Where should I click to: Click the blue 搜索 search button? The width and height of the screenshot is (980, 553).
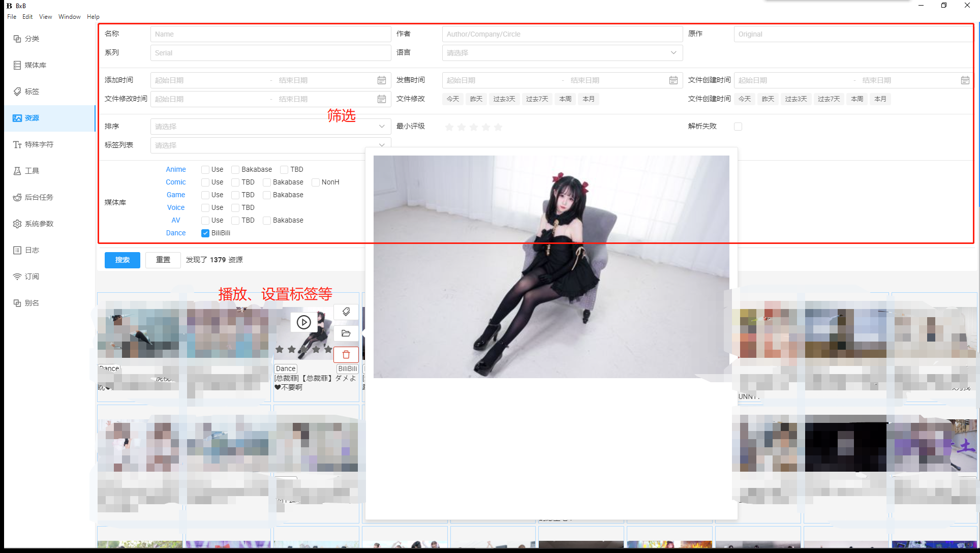click(x=122, y=260)
